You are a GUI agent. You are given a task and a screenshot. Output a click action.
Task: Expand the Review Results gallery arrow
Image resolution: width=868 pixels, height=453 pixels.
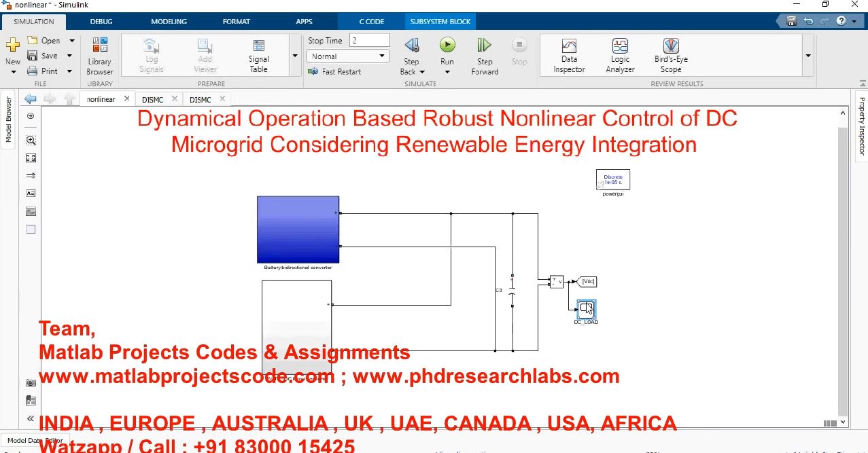tap(808, 56)
